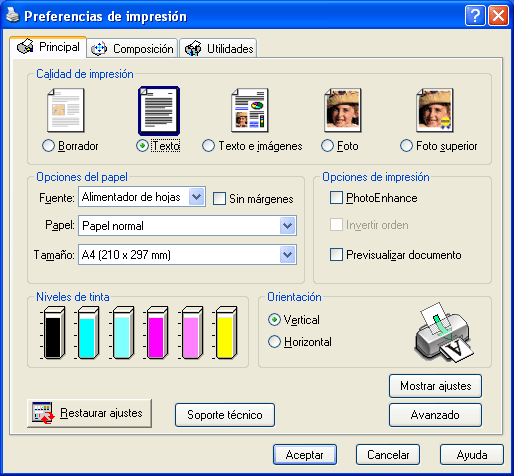Switch to the Composición tab
Screen dimensions: 514x476
click(132, 49)
